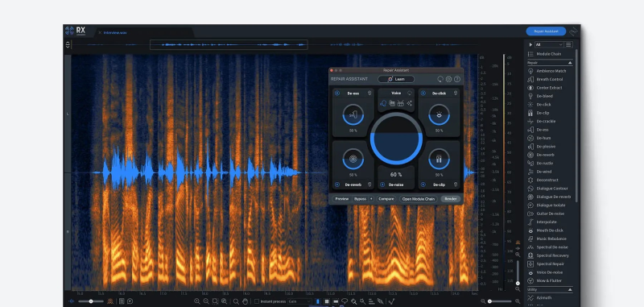Choose the percussion mode icon in Repair Assistant
Viewport: 644px width, 307px height.
(401, 104)
